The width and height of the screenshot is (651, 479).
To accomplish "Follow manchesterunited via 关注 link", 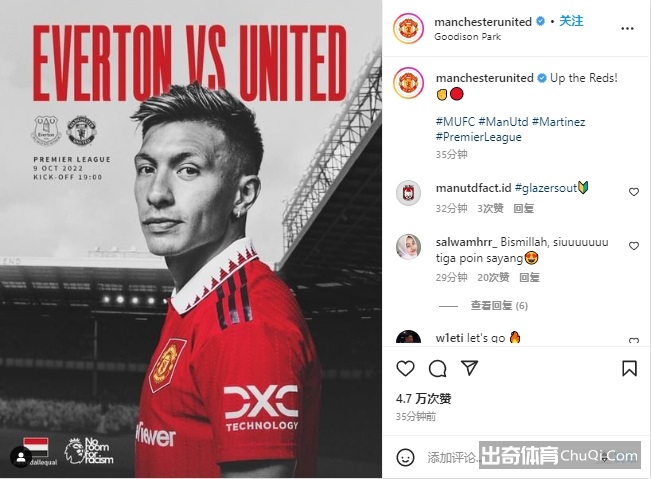I will 571,21.
